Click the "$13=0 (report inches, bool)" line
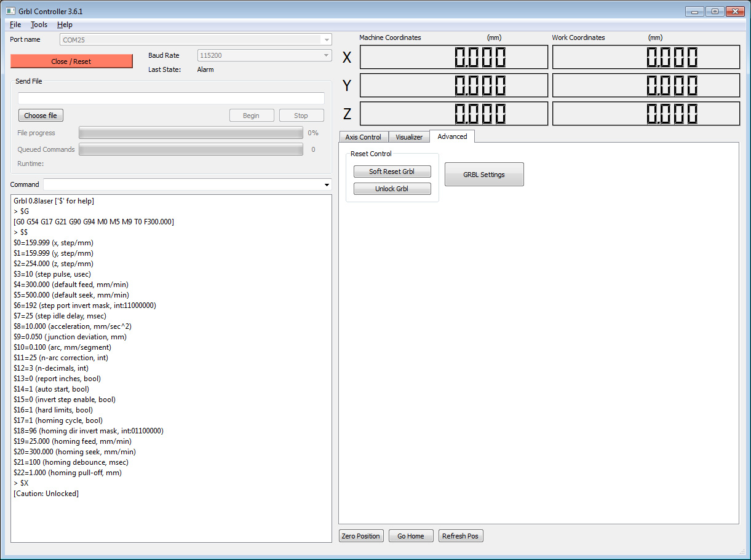Screen dimensions: 751x560 point(57,379)
